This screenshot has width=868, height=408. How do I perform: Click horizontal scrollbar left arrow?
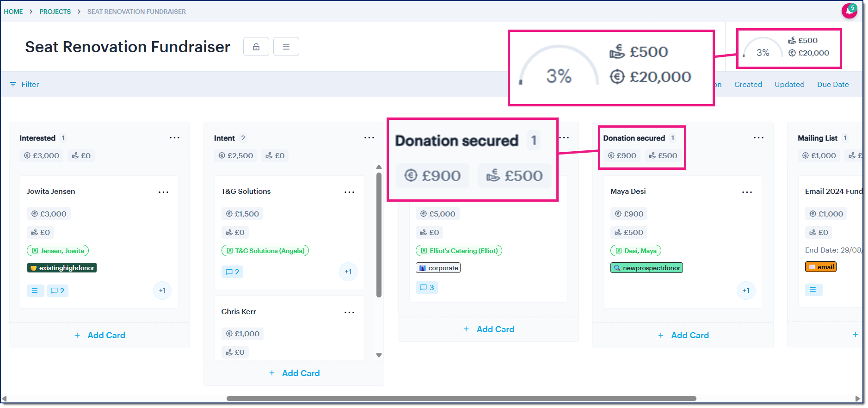[4, 399]
